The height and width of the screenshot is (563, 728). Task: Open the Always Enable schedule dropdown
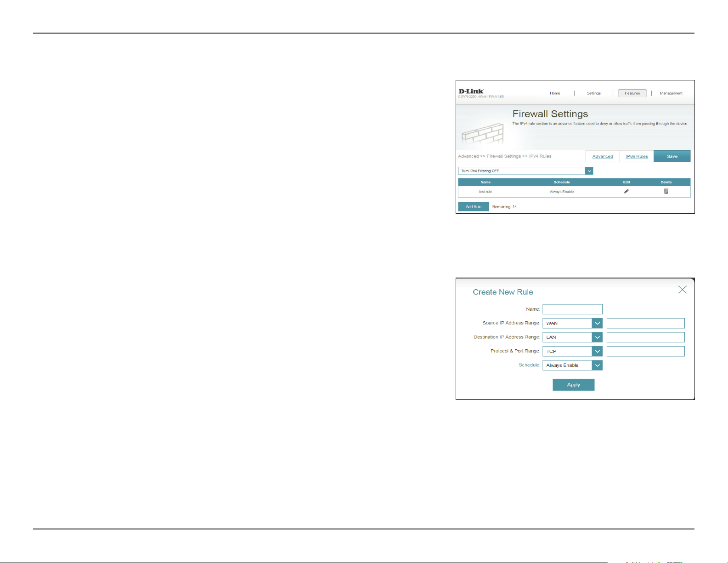pos(572,365)
